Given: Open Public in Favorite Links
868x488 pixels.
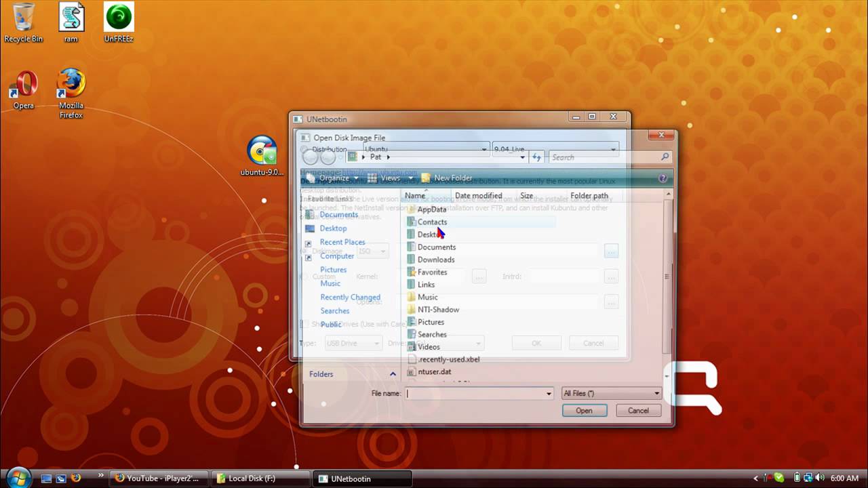Looking at the screenshot, I should (331, 325).
